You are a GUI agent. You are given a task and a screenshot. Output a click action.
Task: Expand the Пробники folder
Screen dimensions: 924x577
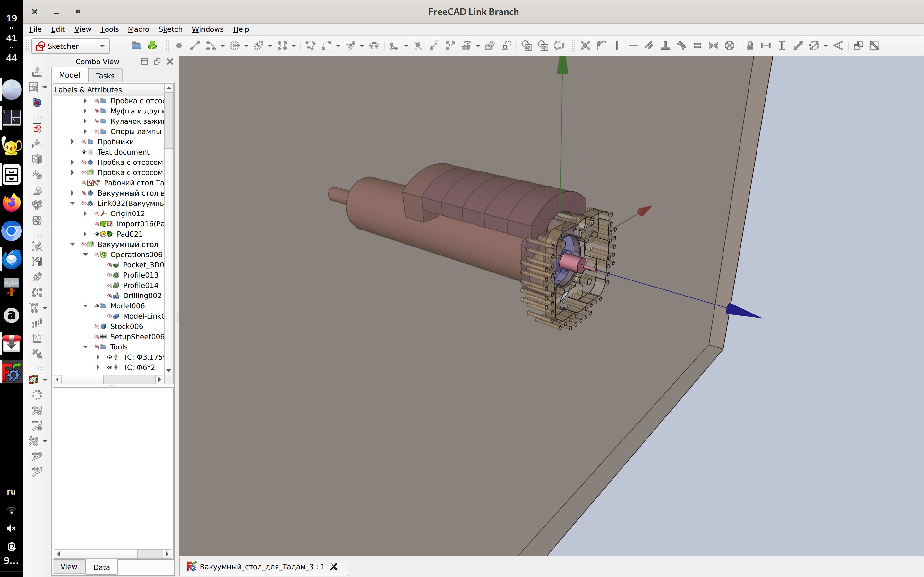[72, 142]
